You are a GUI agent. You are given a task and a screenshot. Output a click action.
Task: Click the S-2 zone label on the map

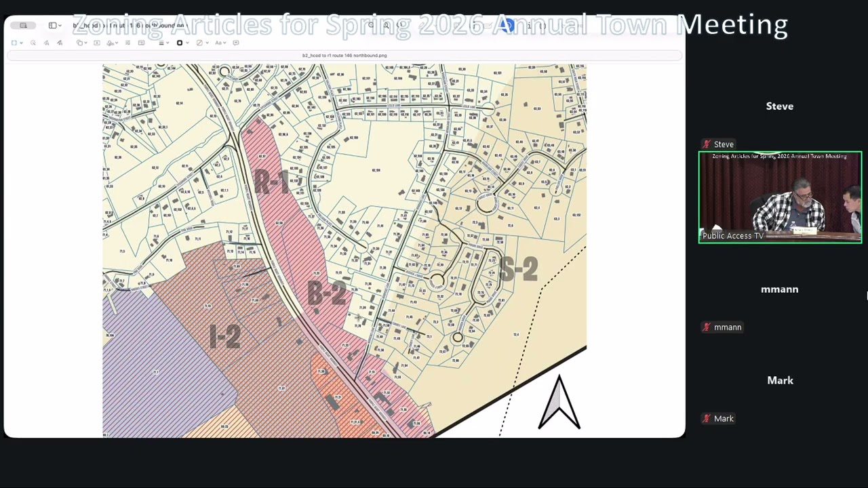(519, 269)
